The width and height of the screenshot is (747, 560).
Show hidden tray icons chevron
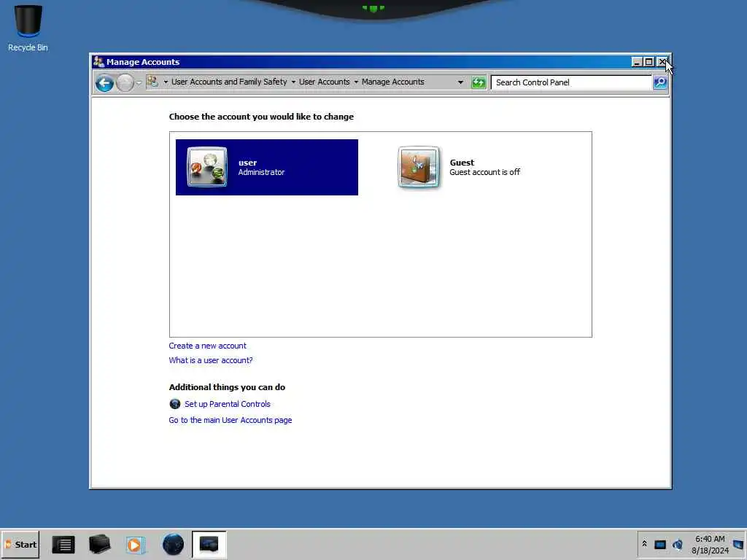click(645, 544)
